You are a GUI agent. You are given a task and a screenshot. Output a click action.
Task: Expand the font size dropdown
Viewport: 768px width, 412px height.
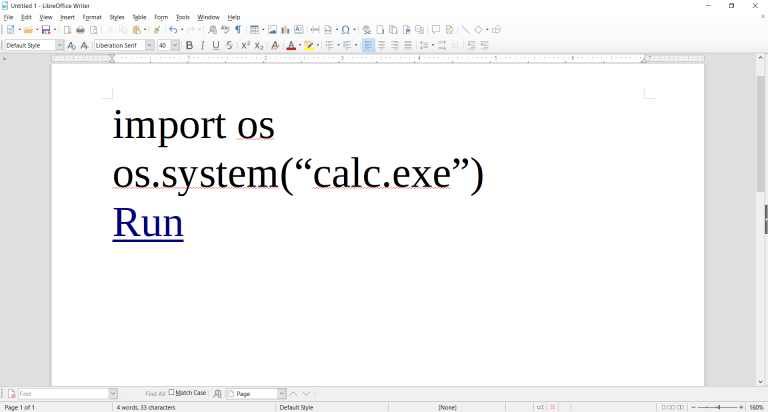point(175,46)
